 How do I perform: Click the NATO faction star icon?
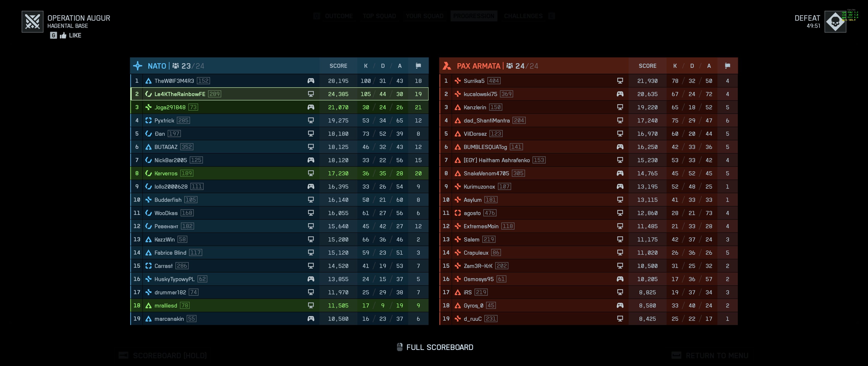pyautogui.click(x=138, y=66)
